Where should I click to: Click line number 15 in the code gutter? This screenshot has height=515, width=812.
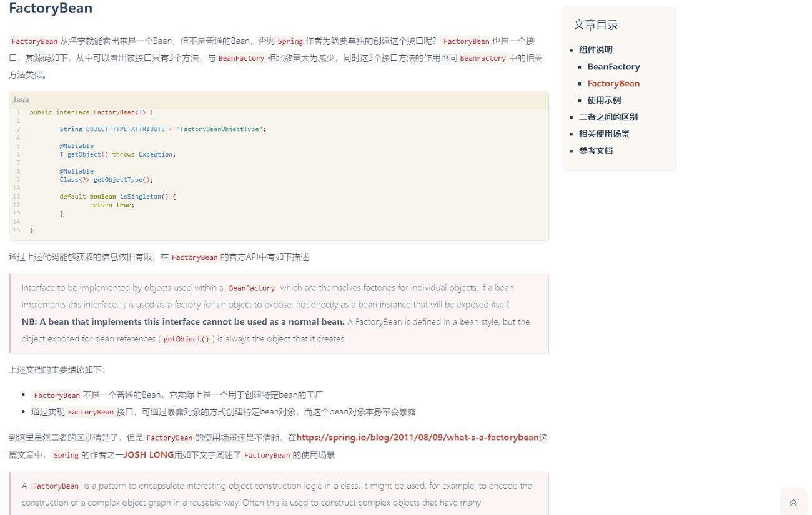[16, 230]
